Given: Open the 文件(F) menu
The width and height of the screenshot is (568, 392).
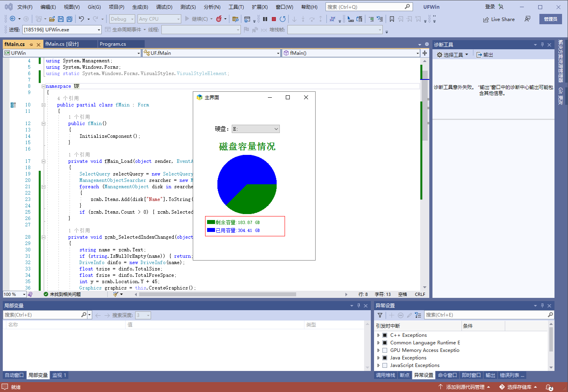Looking at the screenshot, I should (x=25, y=7).
